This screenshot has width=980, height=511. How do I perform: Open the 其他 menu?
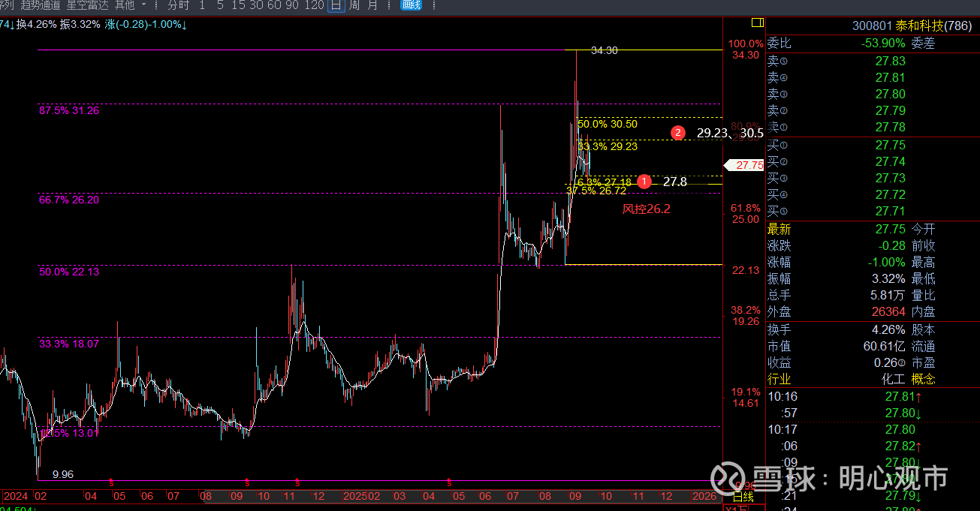pos(125,5)
